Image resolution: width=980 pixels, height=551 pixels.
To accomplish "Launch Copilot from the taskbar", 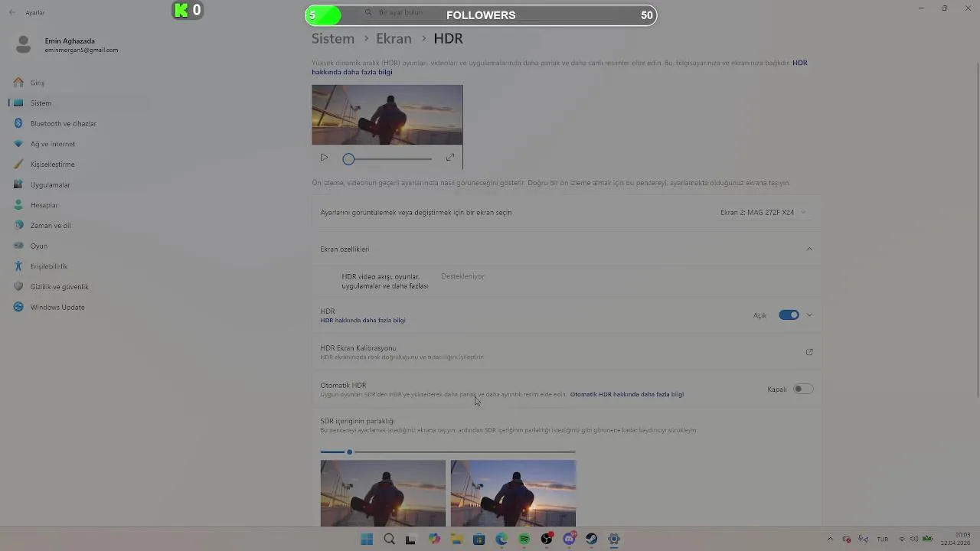I will tap(434, 540).
